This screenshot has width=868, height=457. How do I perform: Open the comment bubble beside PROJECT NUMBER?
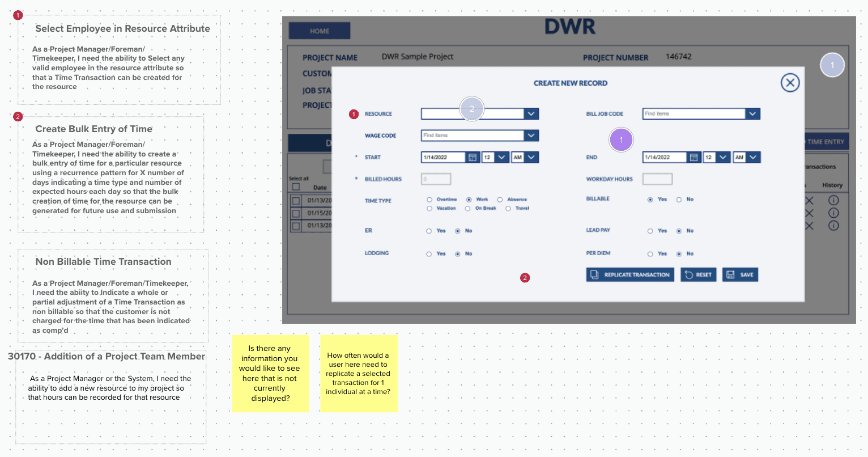(832, 65)
